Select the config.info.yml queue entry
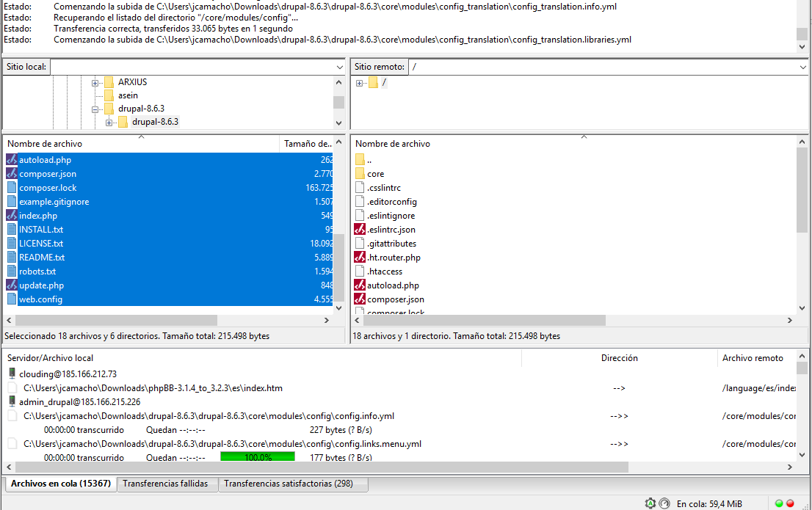 [x=209, y=416]
